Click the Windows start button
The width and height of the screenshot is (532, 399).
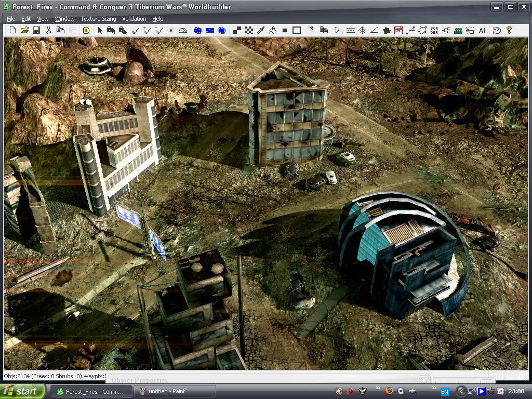pyautogui.click(x=22, y=391)
